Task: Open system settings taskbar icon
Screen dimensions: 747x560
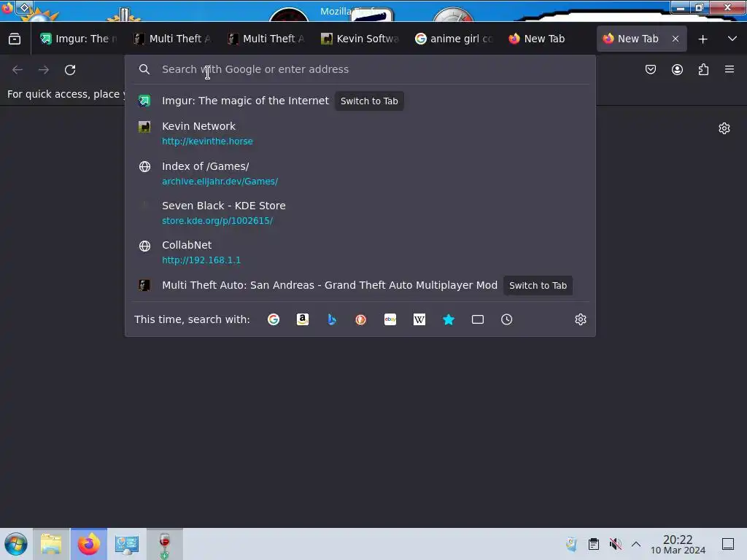Action: pos(127,544)
